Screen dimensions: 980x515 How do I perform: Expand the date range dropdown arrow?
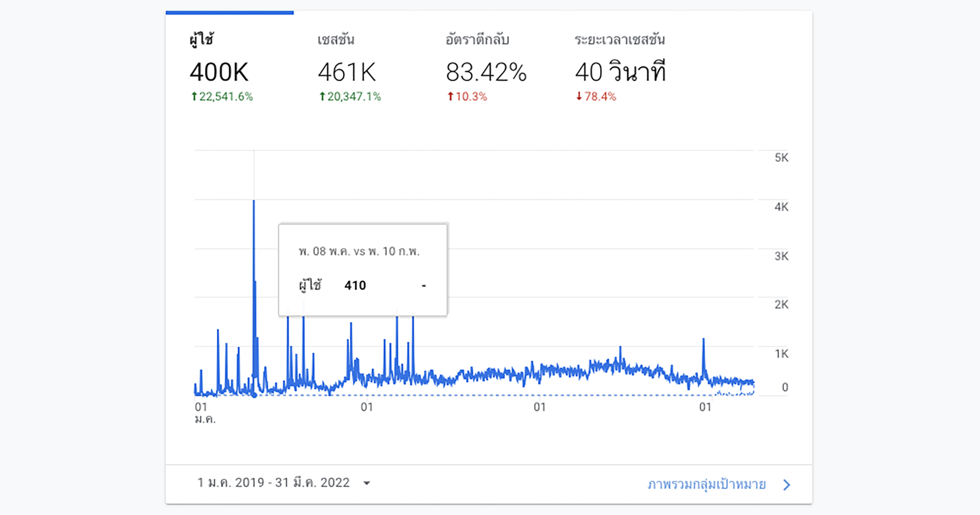tap(367, 483)
